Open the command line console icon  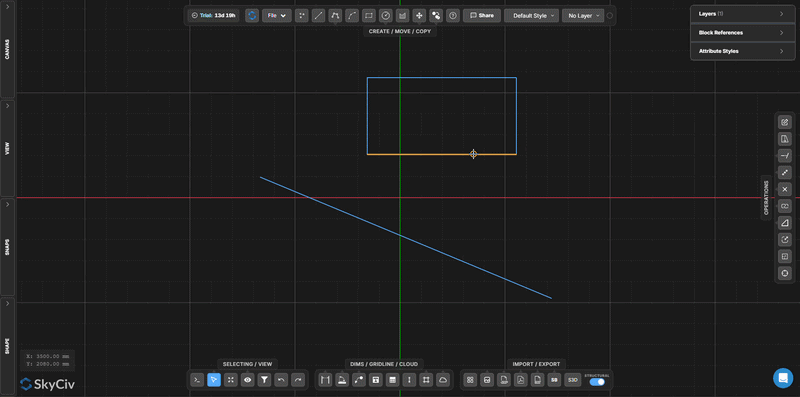pos(197,380)
